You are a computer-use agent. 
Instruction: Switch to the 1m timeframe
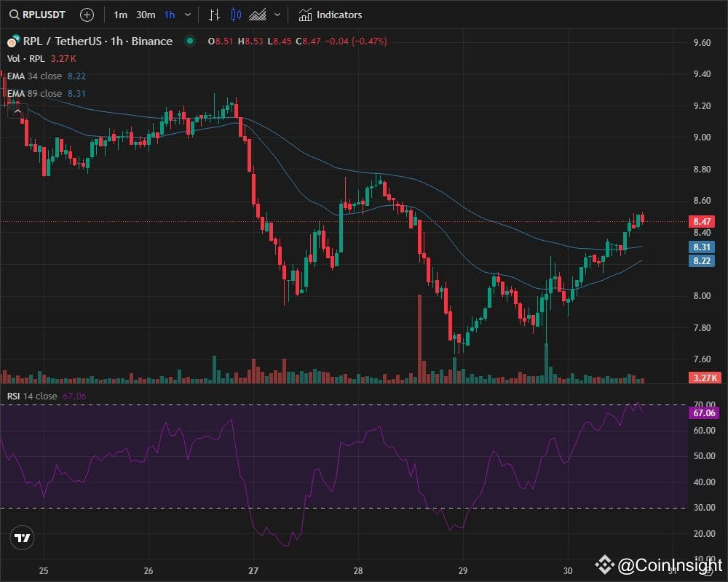click(x=121, y=15)
